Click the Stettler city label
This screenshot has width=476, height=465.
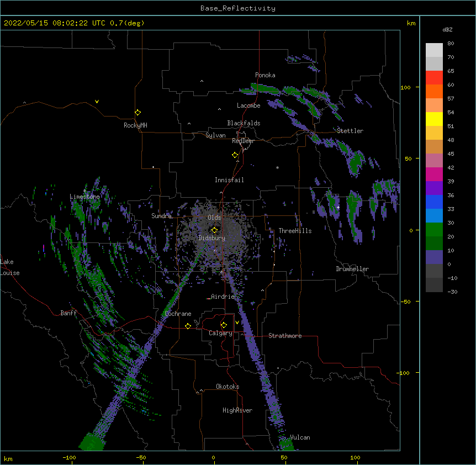coord(350,131)
